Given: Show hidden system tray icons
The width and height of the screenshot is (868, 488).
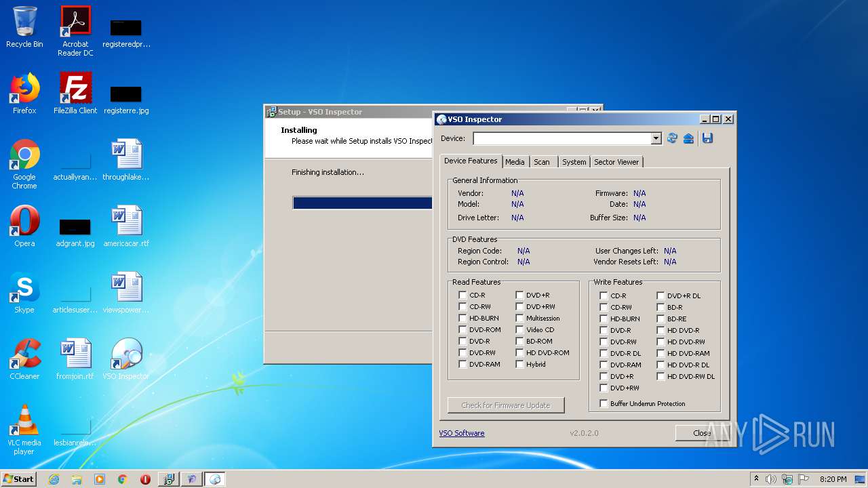Looking at the screenshot, I should (x=756, y=479).
